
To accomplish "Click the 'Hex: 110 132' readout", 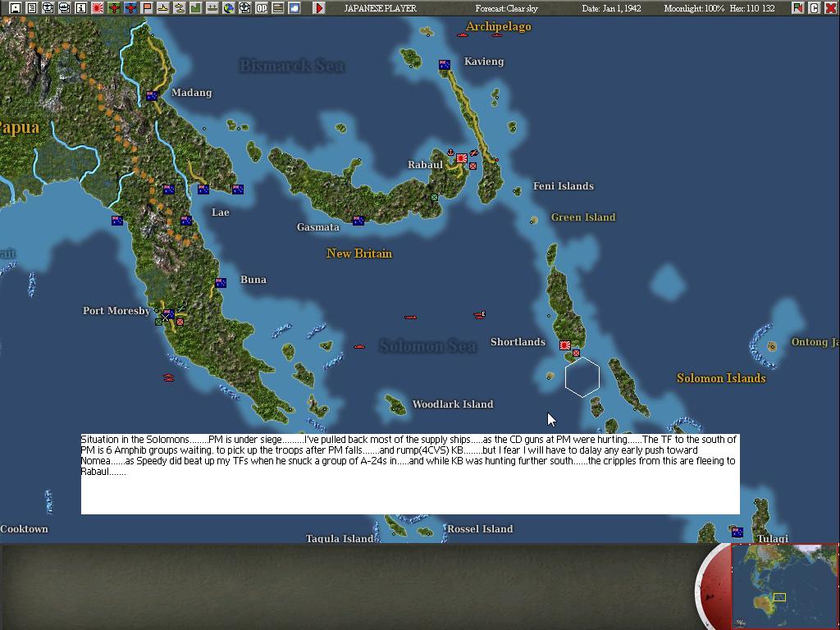I will [751, 8].
